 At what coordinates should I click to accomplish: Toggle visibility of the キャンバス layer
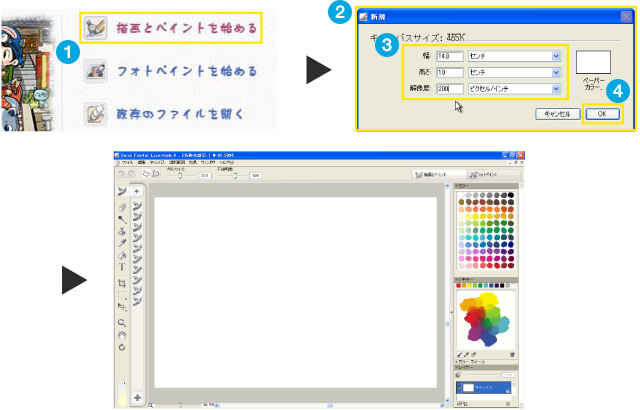pyautogui.click(x=459, y=387)
